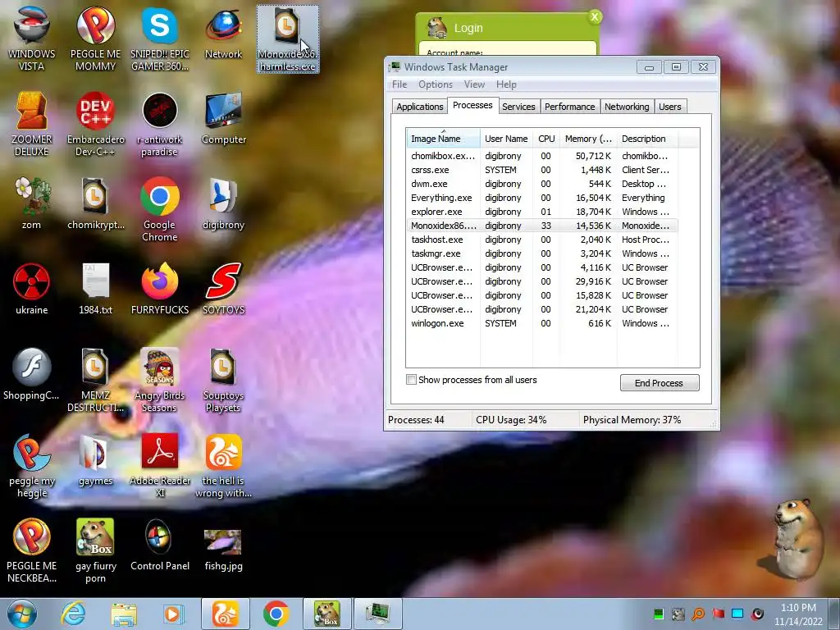
Task: Select the Network desktop icon
Action: [223, 33]
